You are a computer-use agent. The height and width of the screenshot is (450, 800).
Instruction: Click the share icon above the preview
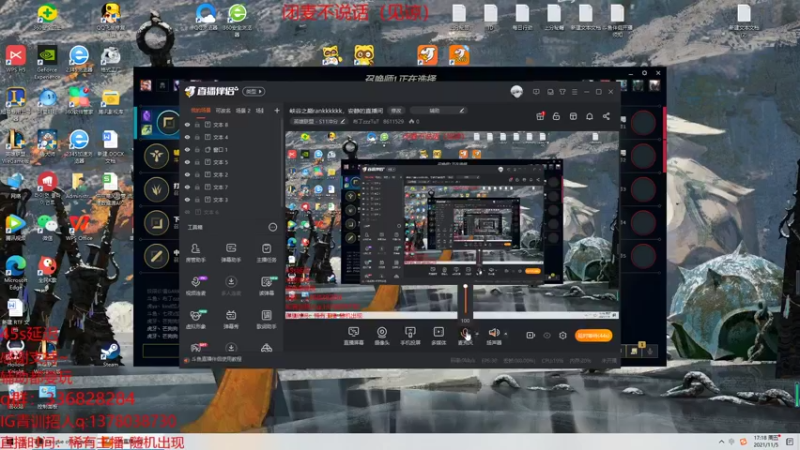[606, 116]
